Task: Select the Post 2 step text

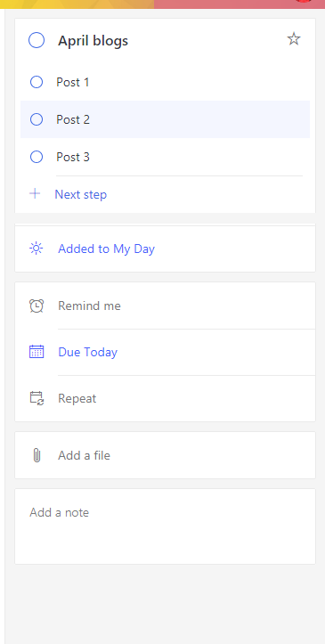Action: 73,119
